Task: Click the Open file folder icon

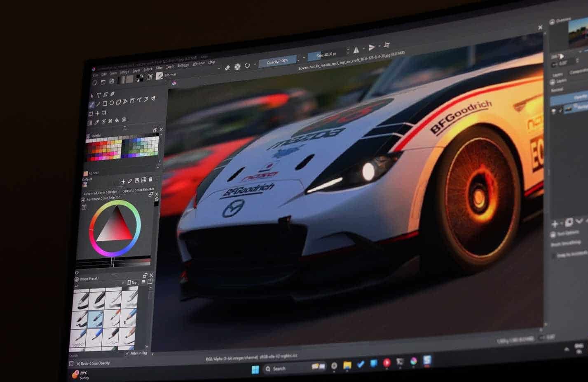Action: [103, 82]
